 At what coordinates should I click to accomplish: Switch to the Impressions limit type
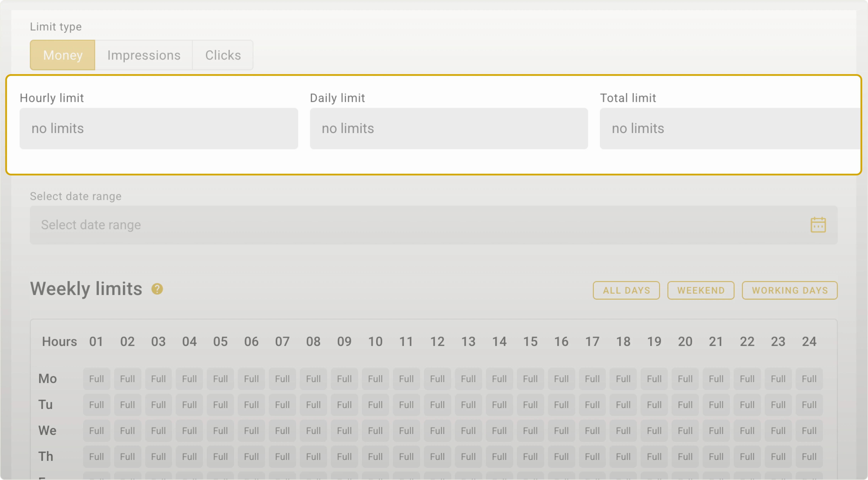pyautogui.click(x=144, y=55)
